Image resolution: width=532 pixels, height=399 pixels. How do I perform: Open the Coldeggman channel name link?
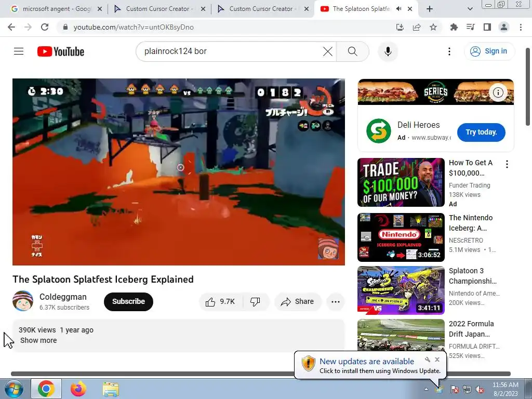coord(63,297)
